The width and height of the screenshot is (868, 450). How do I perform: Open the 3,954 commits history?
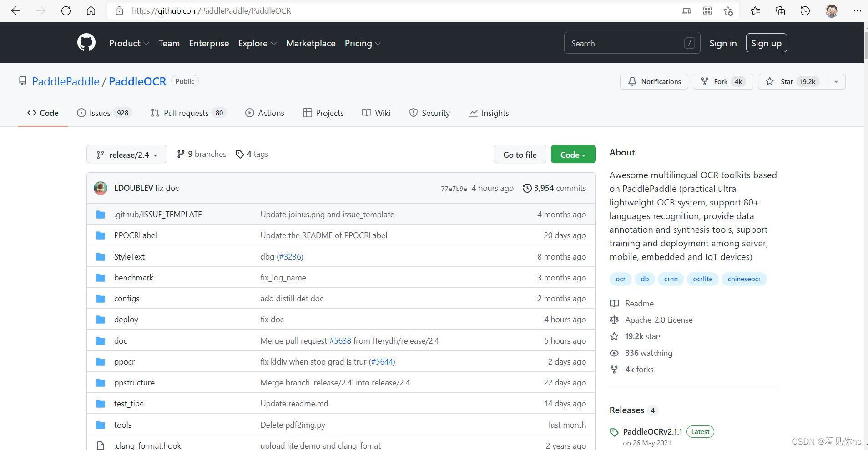[555, 188]
